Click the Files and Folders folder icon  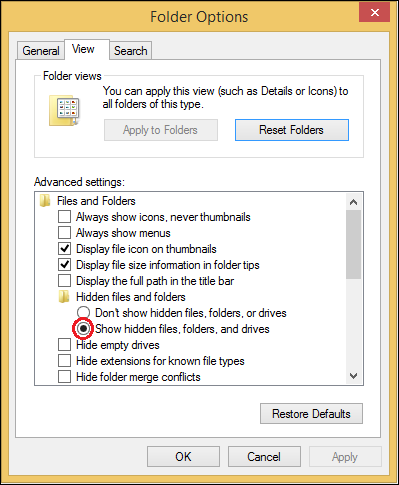45,201
